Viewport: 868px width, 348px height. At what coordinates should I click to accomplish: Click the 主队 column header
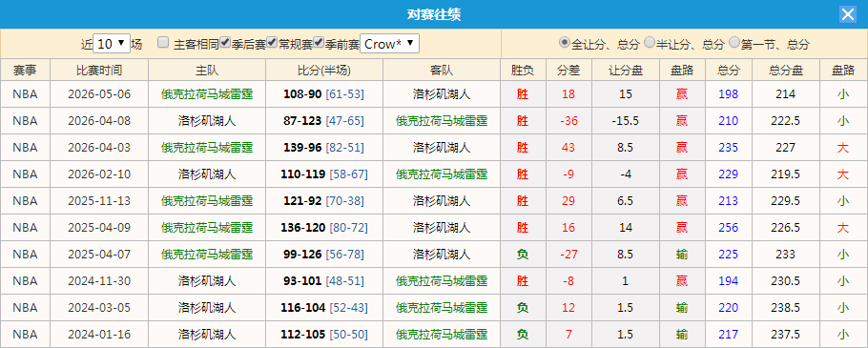coord(207,71)
